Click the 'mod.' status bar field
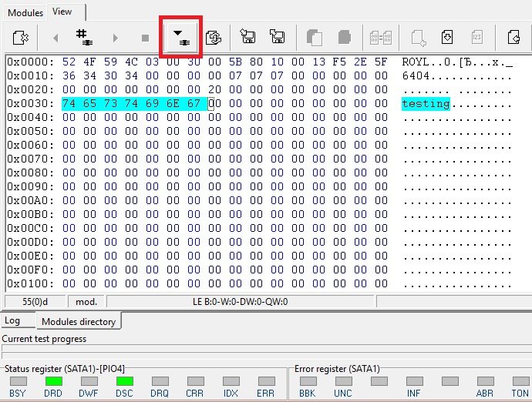 [x=86, y=301]
